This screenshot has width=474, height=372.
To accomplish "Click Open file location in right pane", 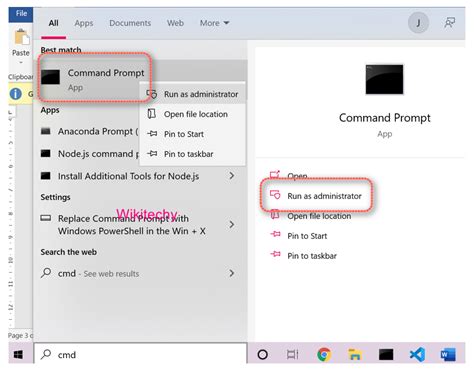I will point(319,216).
